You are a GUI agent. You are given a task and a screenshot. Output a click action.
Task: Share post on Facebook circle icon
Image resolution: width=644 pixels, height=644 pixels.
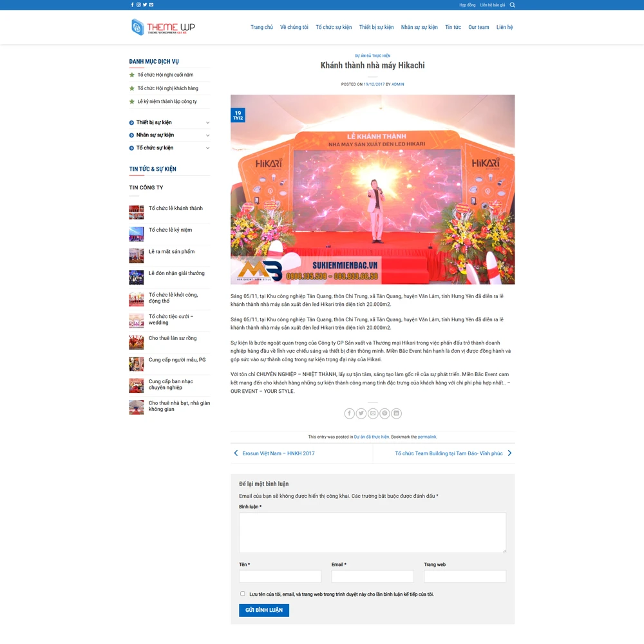(x=349, y=413)
